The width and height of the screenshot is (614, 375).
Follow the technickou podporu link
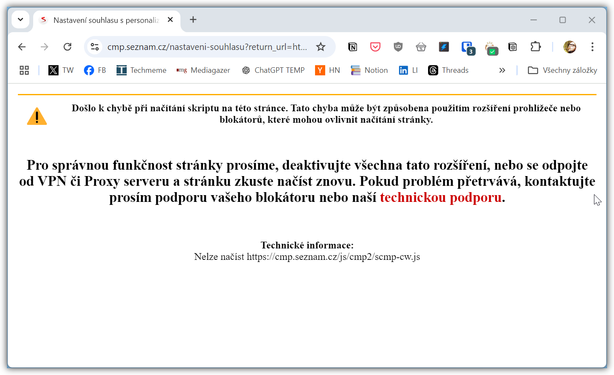point(441,197)
